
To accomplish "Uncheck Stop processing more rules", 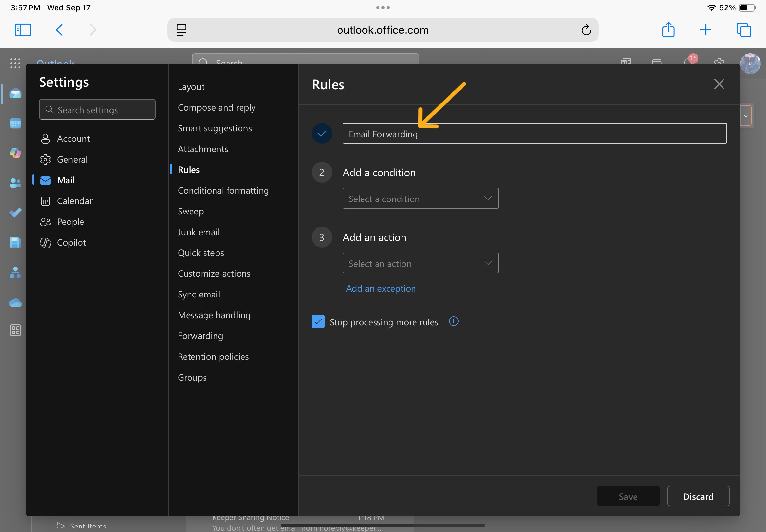I will tap(318, 321).
